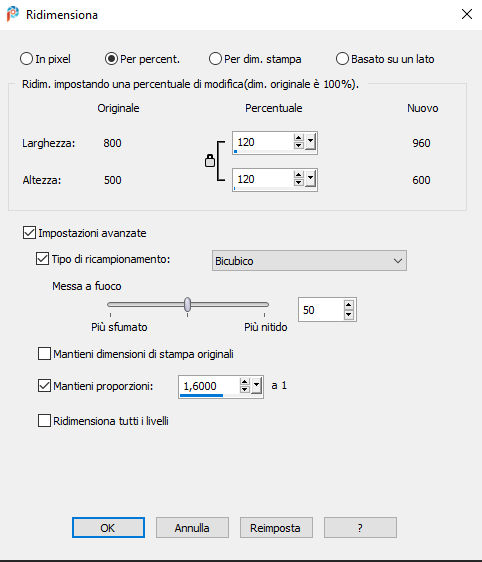
Task: Enable Ridimensiona tutti i livelli
Action: 44,420
